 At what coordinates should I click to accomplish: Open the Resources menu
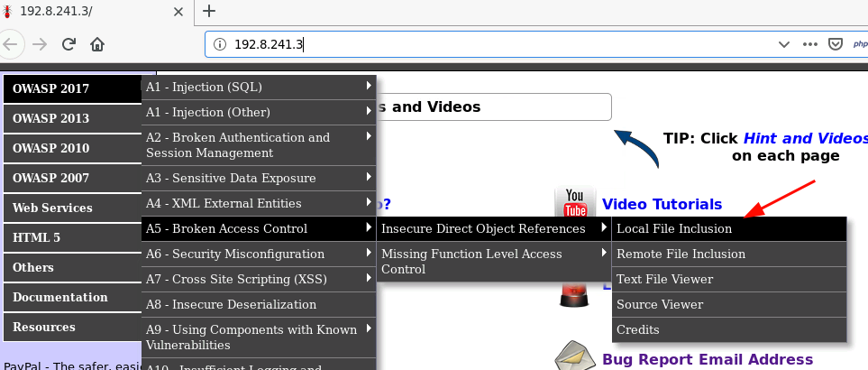(72, 328)
